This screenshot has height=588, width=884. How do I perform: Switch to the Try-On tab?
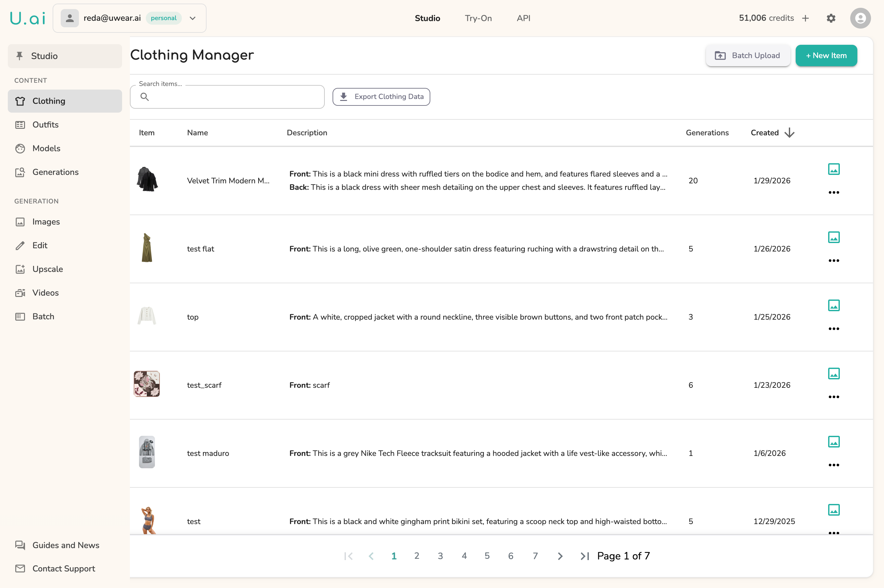pyautogui.click(x=478, y=18)
